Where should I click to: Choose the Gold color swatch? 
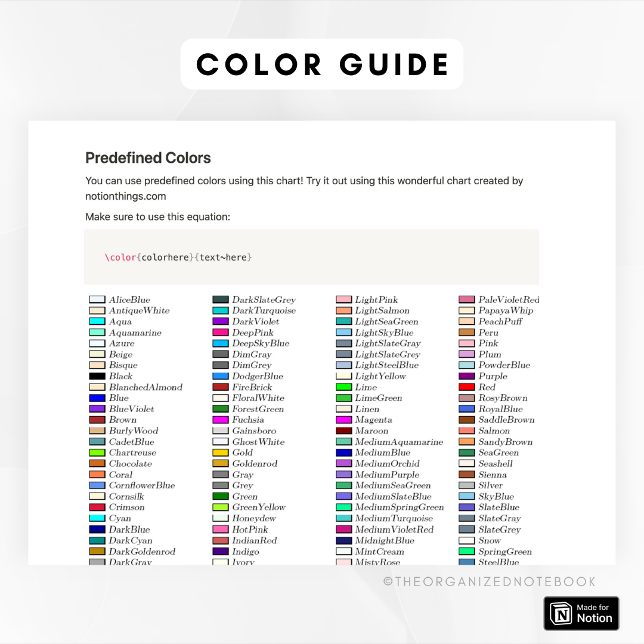point(221,453)
